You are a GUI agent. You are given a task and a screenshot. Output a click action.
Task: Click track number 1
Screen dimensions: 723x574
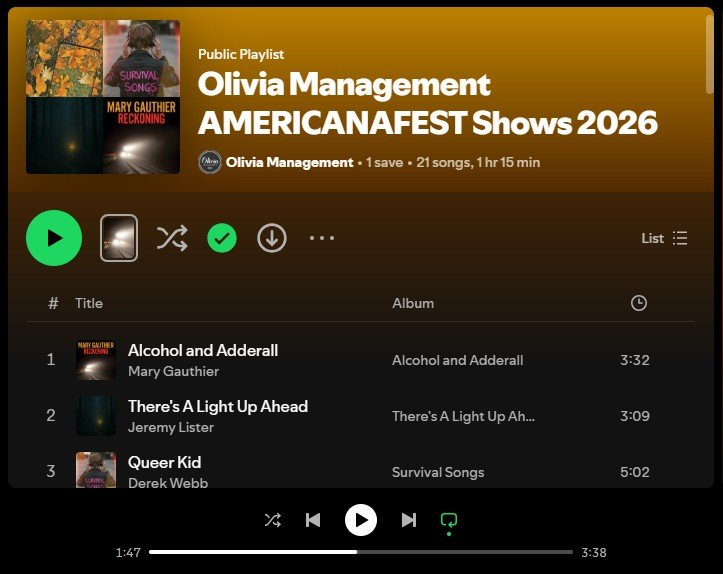[x=51, y=360]
